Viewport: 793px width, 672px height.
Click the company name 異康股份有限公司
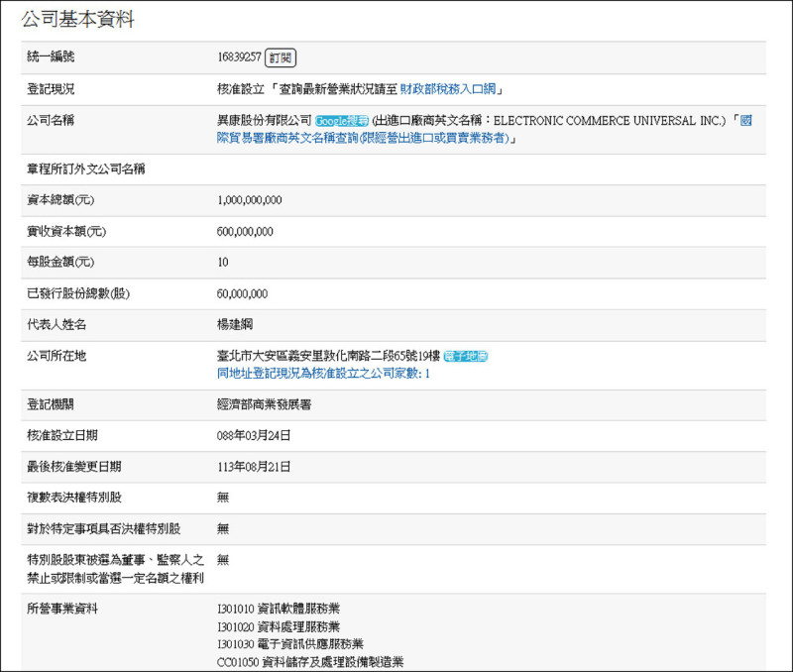coord(264,121)
